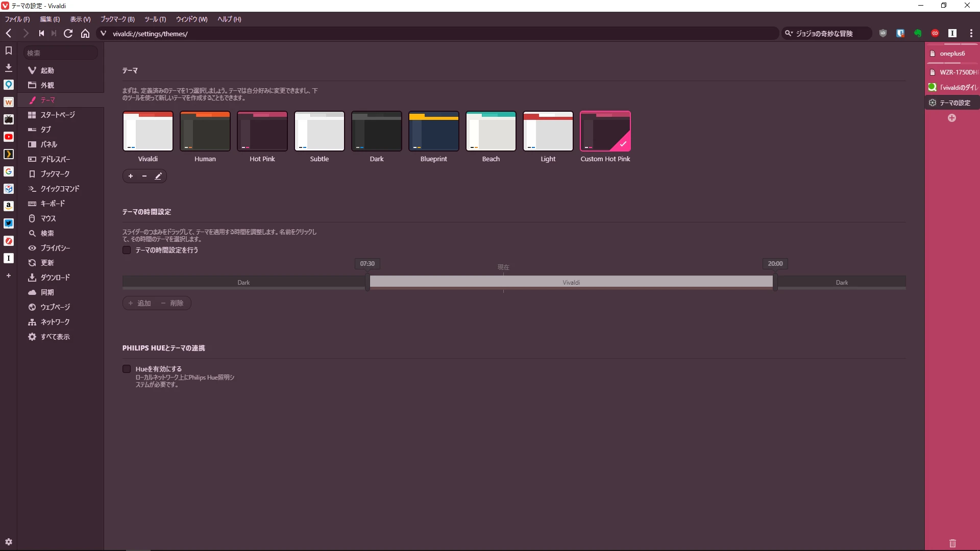Open the Bookmarks panel icon
The image size is (980, 551).
point(9,51)
